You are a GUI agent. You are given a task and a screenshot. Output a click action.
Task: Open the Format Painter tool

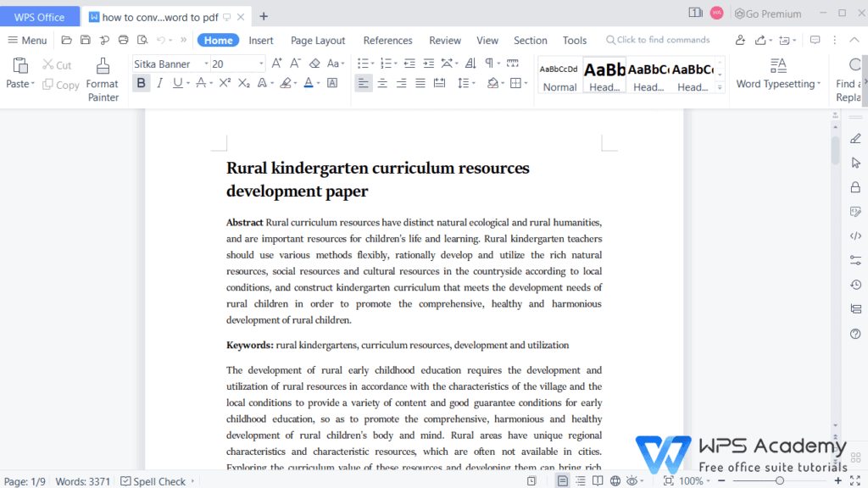pos(102,82)
